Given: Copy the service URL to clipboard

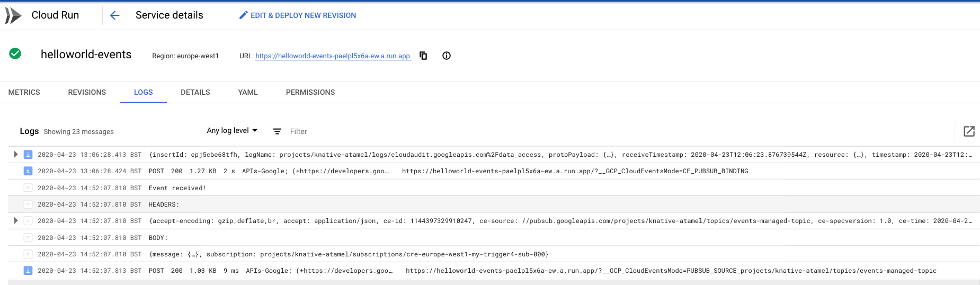Looking at the screenshot, I should tap(423, 56).
